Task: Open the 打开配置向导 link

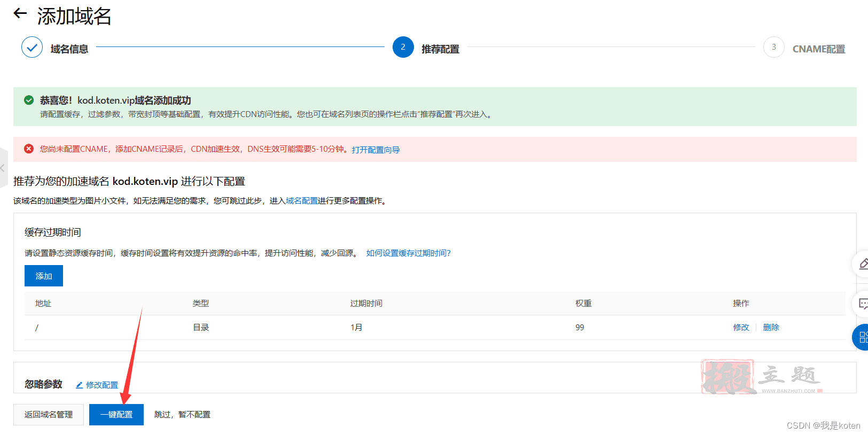Action: [x=376, y=150]
